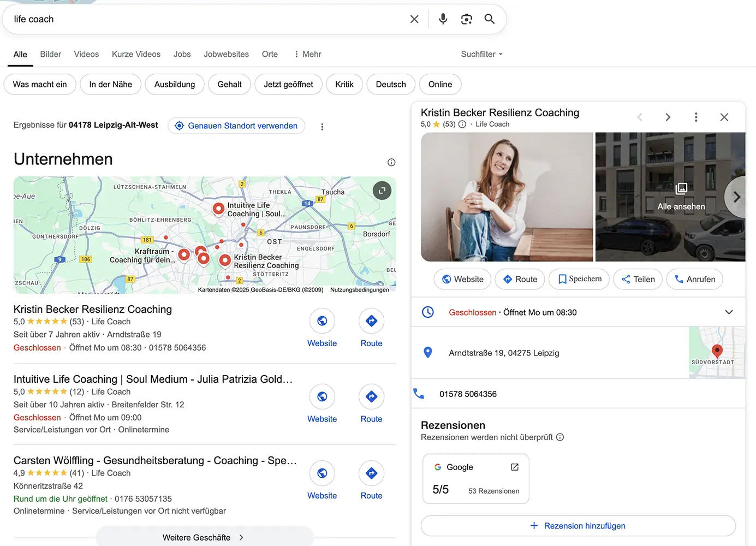This screenshot has height=546, width=756.
Task: Open the three-dot menu beside location results
Action: [322, 127]
